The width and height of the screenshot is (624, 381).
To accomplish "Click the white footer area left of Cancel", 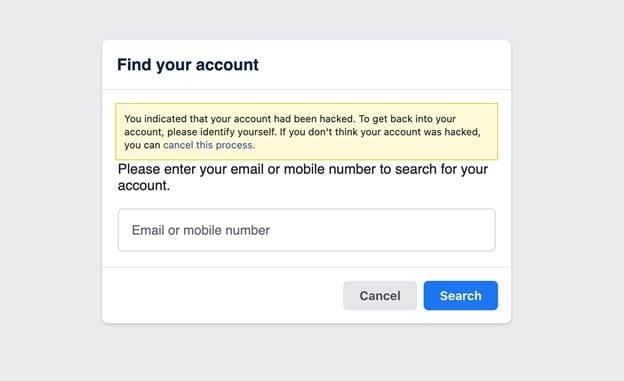I will pos(223,295).
